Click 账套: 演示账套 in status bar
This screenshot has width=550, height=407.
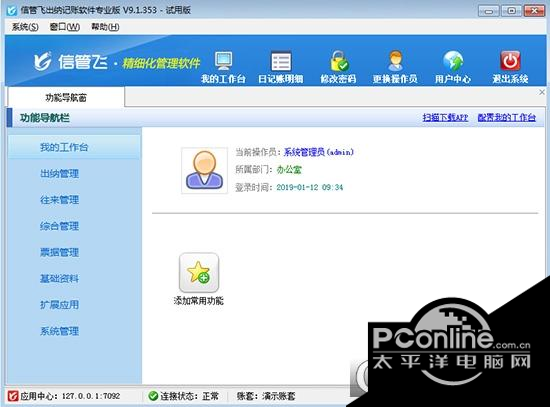[x=266, y=396]
